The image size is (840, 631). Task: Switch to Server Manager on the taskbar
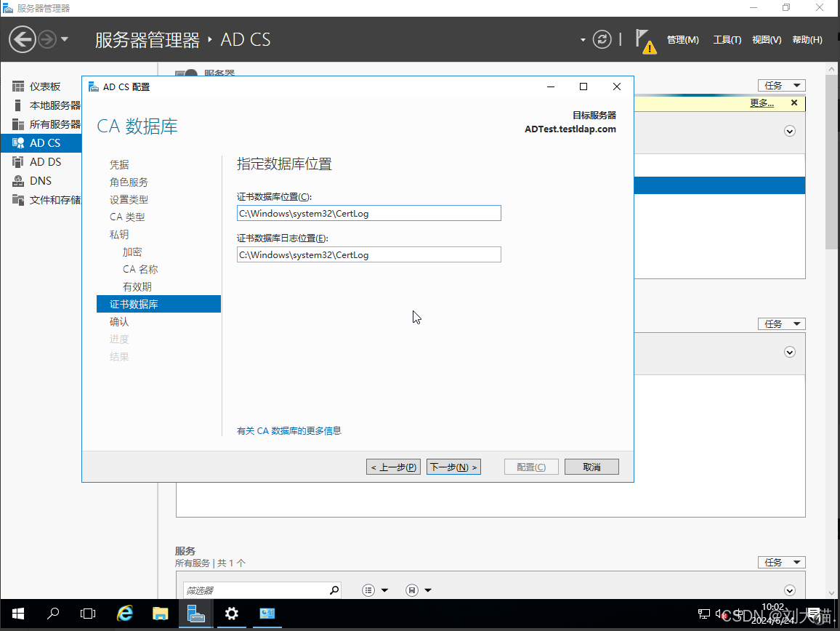point(195,614)
